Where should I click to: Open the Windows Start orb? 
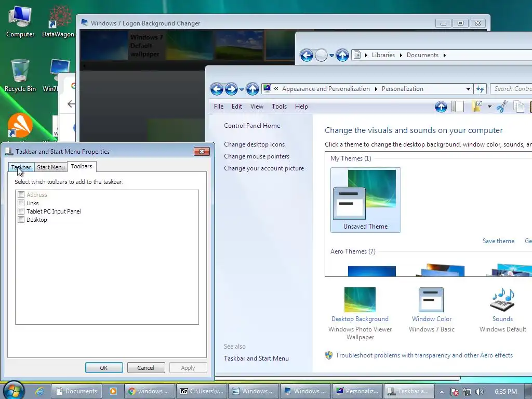[x=14, y=391]
